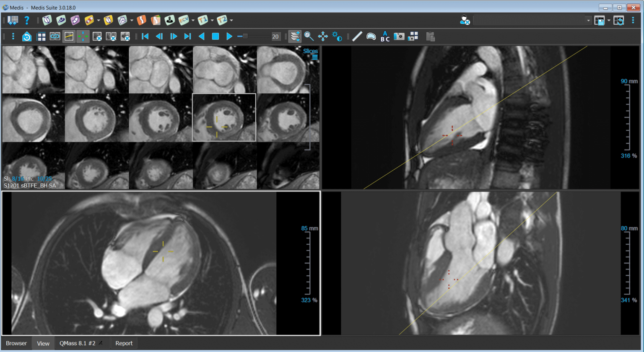The image size is (644, 352).
Task: Open the dropdown arrow beside ECV
Action: tap(193, 20)
